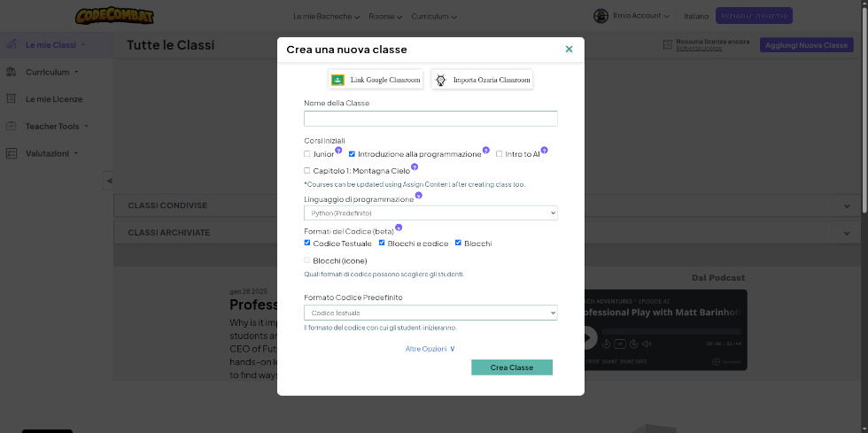
Task: Collapse sidebar with the left arrow handle
Action: (108, 181)
